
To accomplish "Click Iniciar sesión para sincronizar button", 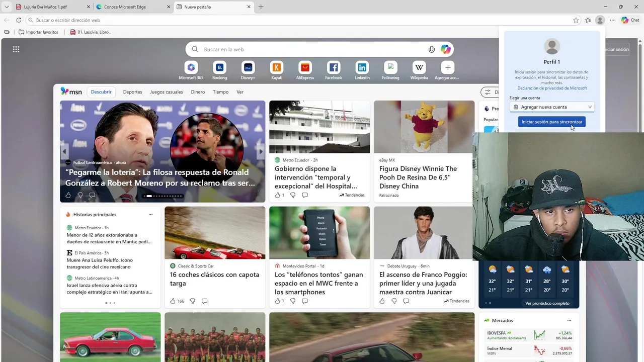I will tap(552, 122).
